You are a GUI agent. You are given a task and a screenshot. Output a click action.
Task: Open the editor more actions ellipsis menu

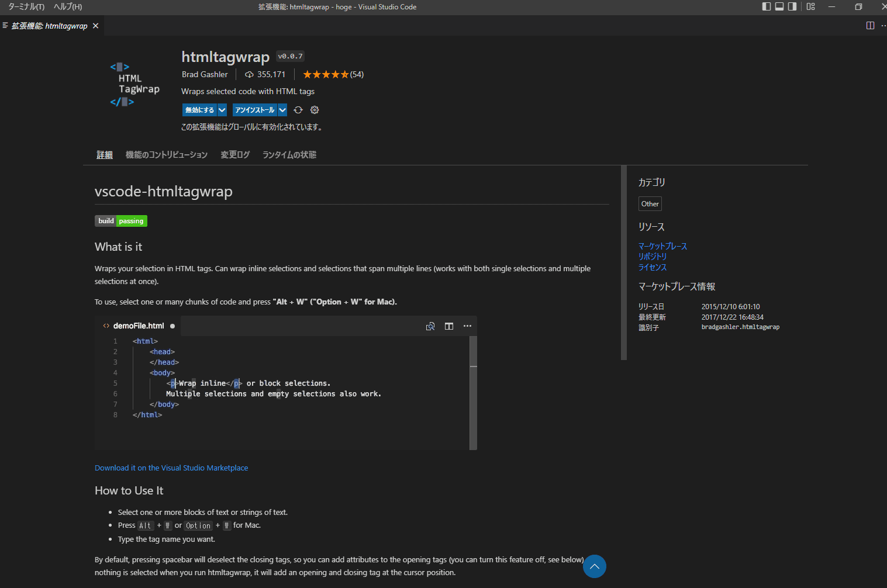point(883,26)
